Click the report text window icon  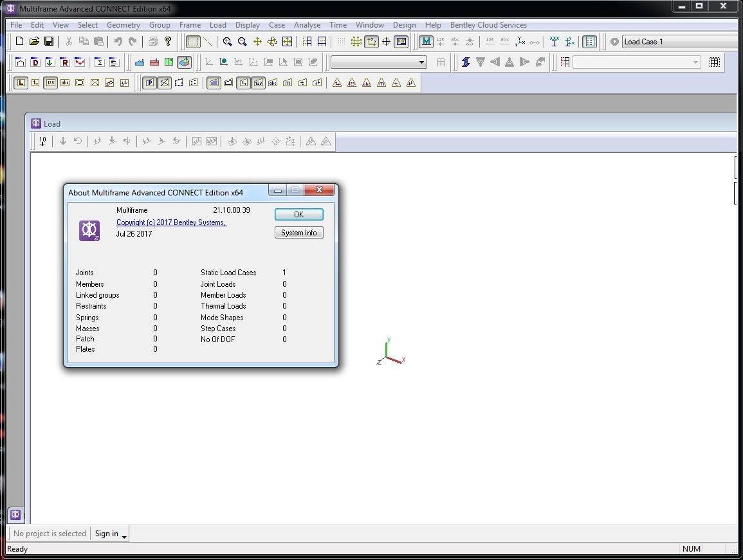click(114, 62)
